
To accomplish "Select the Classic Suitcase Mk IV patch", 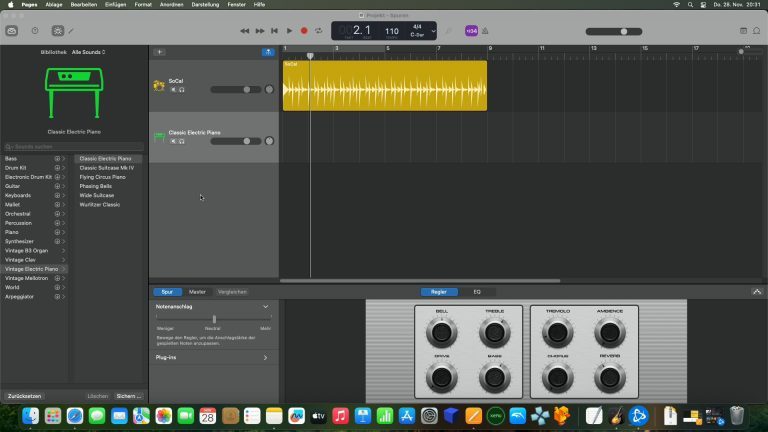I will [x=108, y=168].
